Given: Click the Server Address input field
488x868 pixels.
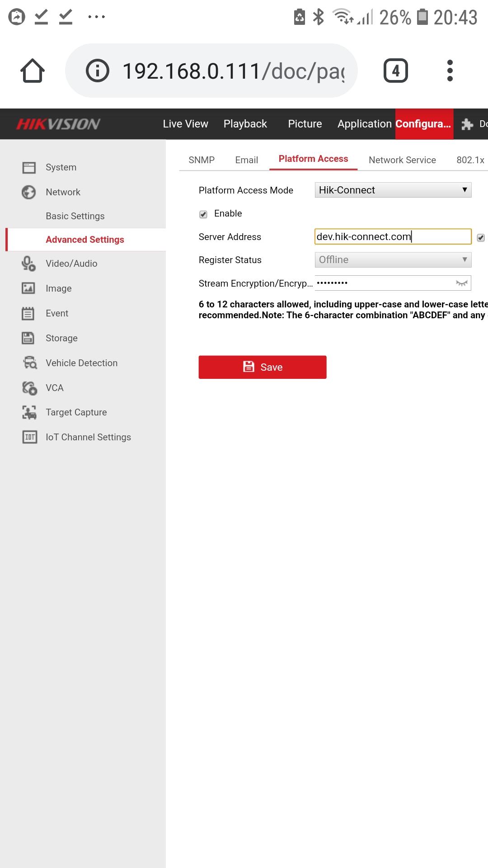Looking at the screenshot, I should click(x=392, y=236).
